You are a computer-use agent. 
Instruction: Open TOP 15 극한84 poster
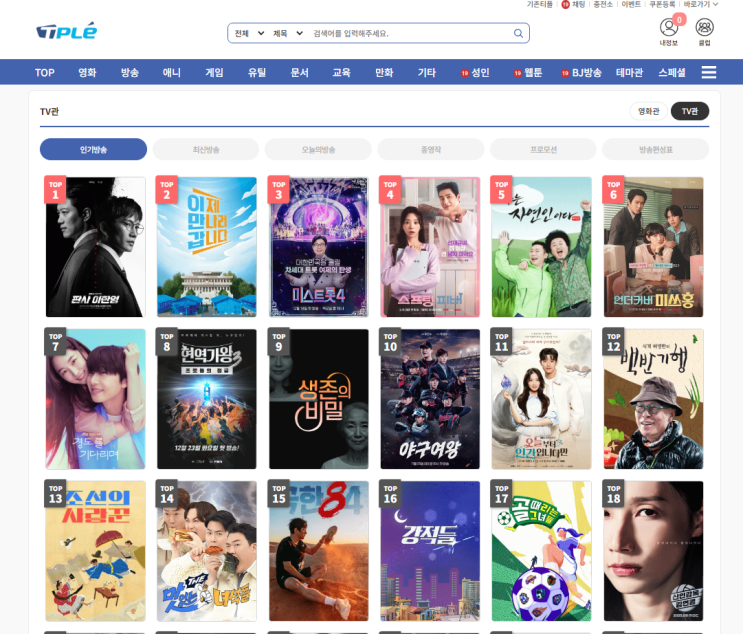tap(318, 551)
